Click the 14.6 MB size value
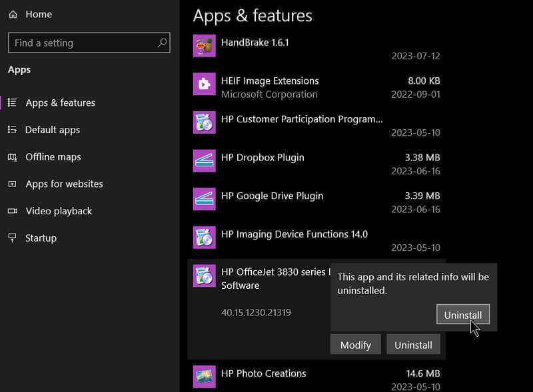Image resolution: width=533 pixels, height=392 pixels. coord(423,373)
